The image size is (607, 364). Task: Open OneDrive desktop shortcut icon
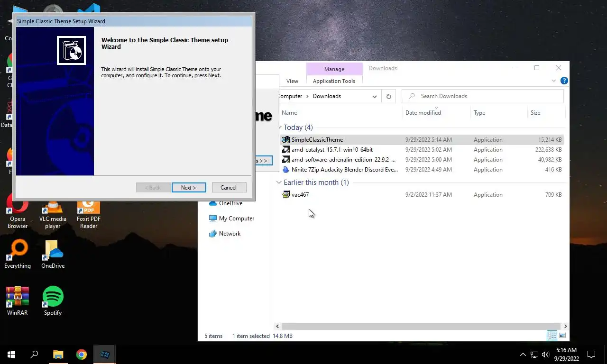coord(53,254)
